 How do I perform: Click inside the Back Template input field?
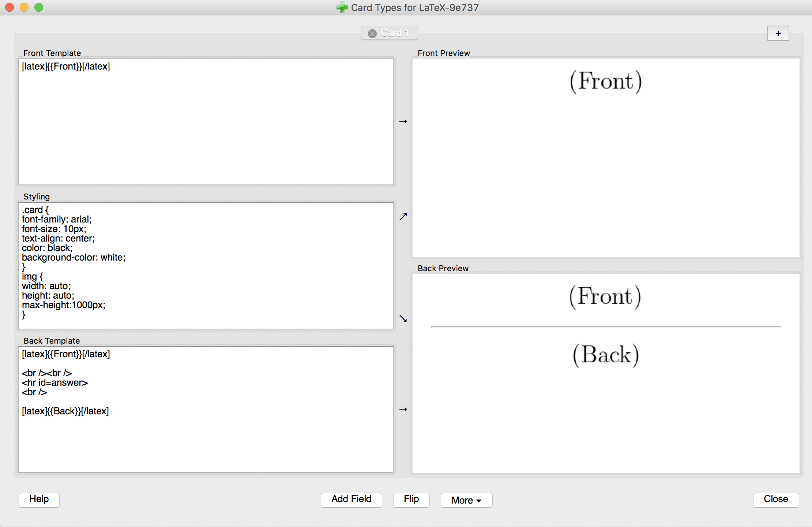(207, 409)
